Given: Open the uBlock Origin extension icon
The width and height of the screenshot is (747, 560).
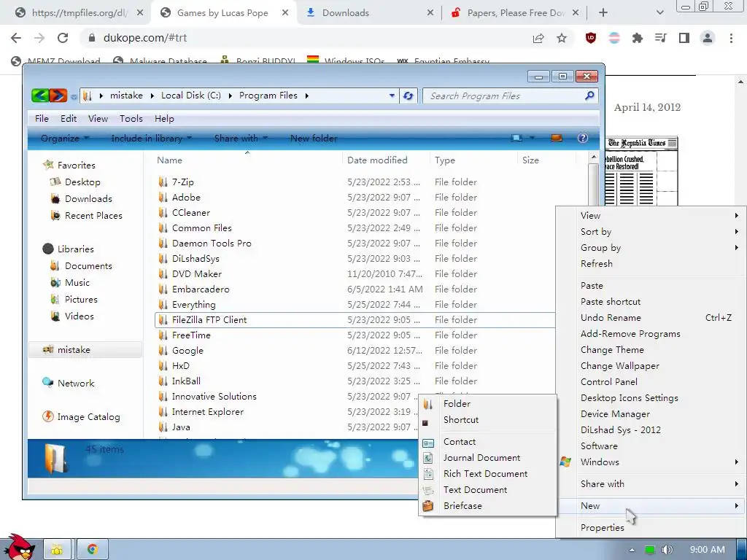Looking at the screenshot, I should click(591, 38).
